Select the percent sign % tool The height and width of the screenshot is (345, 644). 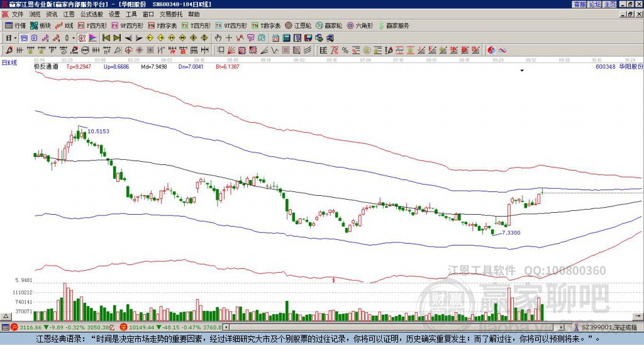tap(345, 50)
